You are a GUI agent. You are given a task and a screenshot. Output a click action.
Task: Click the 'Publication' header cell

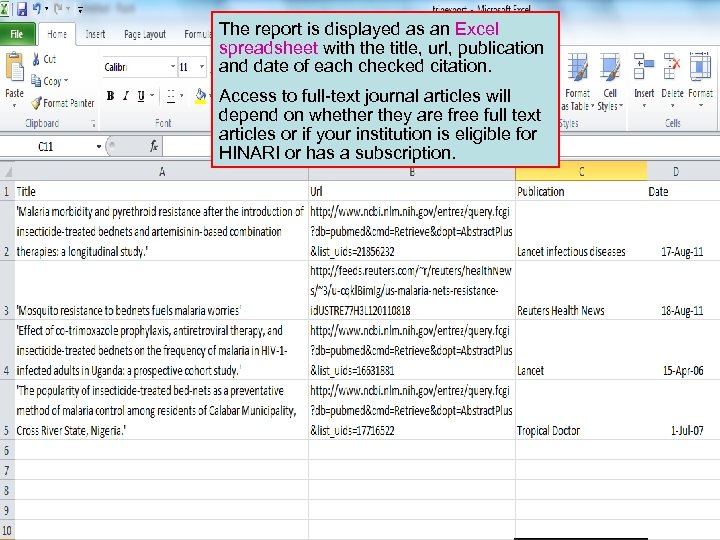[581, 191]
